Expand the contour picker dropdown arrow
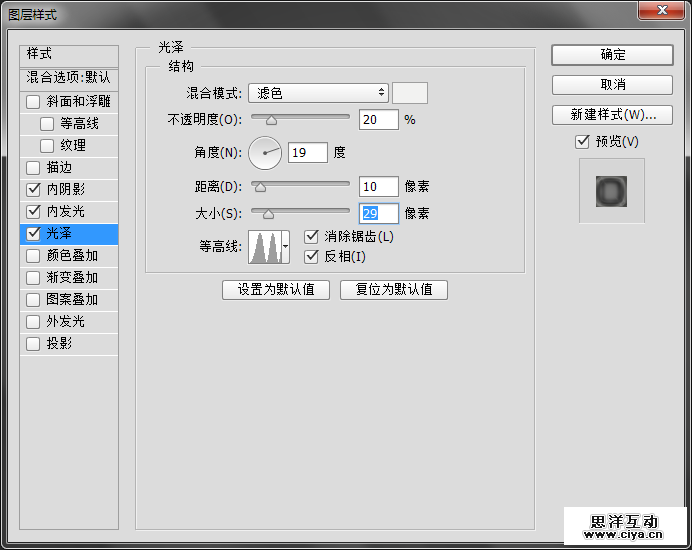This screenshot has width=692, height=550. pos(286,246)
